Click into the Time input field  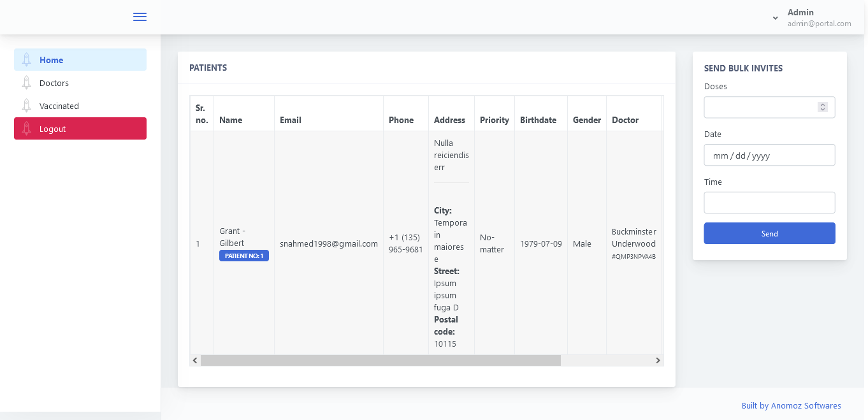pyautogui.click(x=769, y=203)
